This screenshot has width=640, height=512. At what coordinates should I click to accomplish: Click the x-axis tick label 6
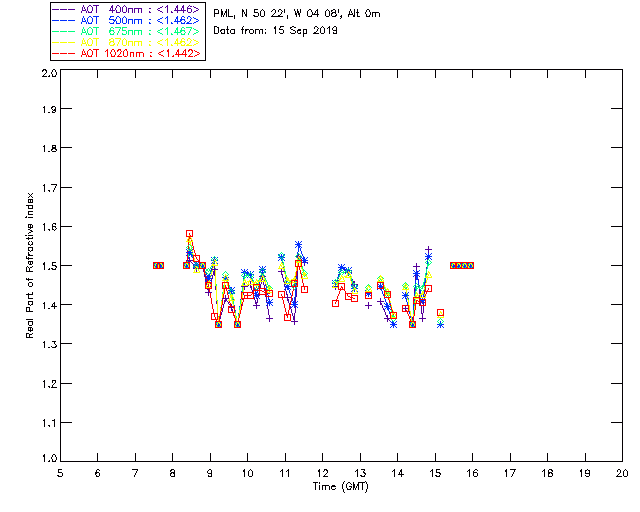(98, 473)
